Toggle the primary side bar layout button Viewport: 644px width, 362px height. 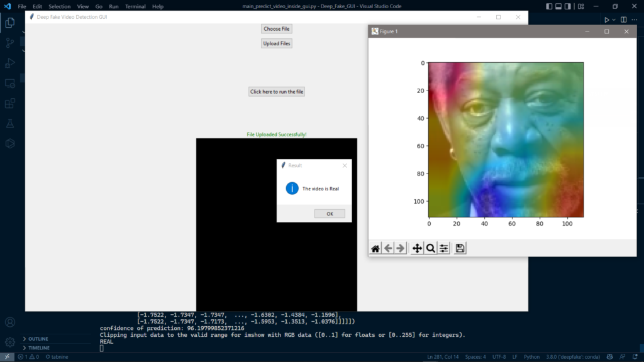coord(549,6)
